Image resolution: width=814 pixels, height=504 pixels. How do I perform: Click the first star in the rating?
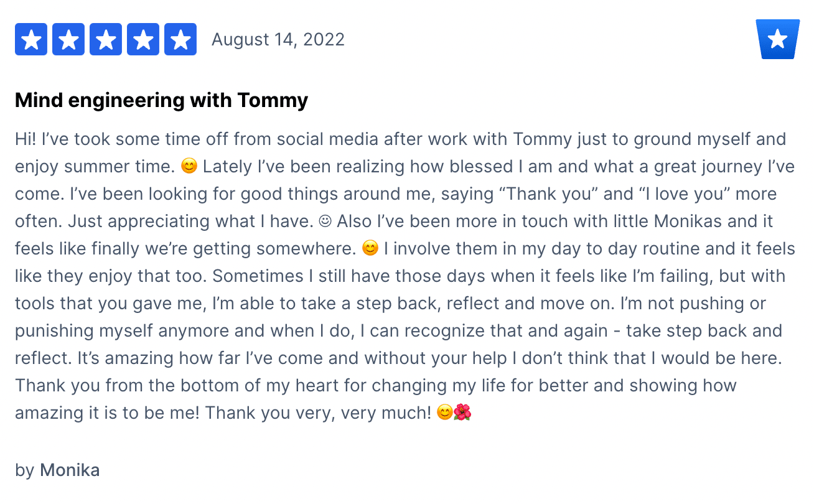[x=31, y=39]
